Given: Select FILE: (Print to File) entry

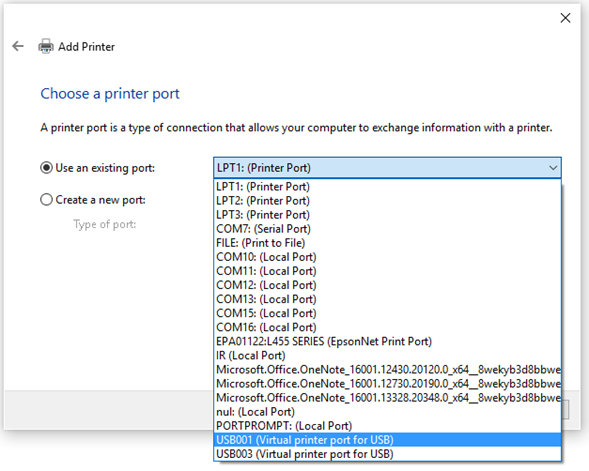Looking at the screenshot, I should click(388, 243).
